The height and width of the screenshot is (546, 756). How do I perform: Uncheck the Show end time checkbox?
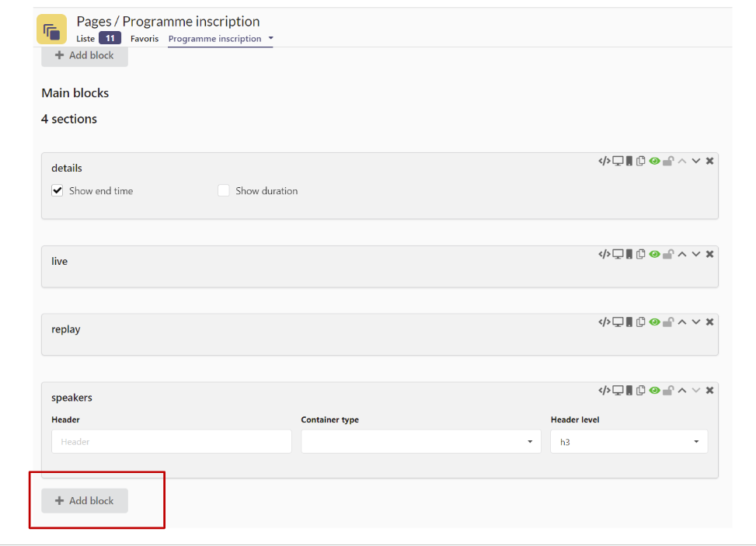pos(57,190)
